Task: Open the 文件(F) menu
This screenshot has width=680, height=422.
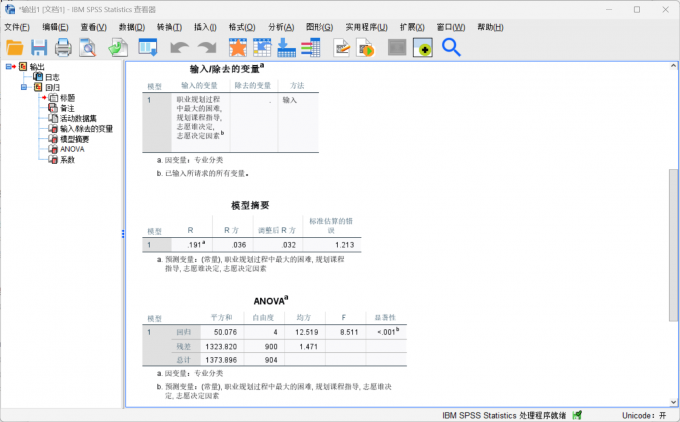Action: click(17, 27)
